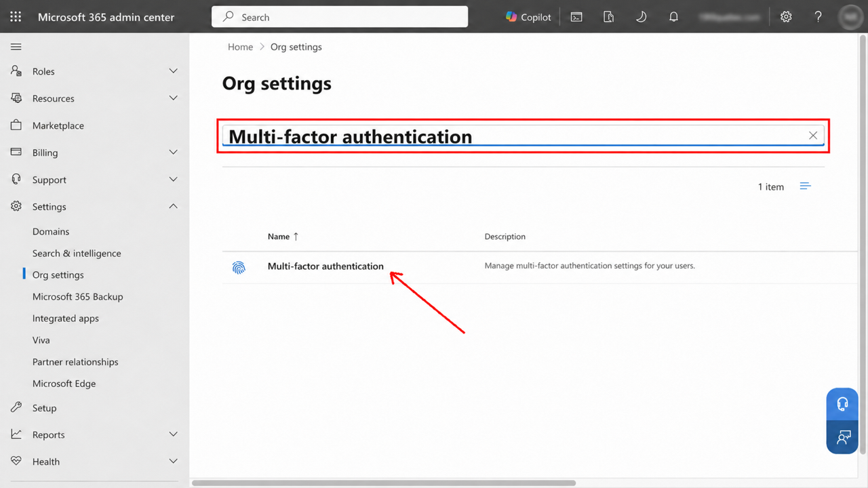Click the vertical scrollbar on the right
This screenshot has width=868, height=488.
[863, 244]
